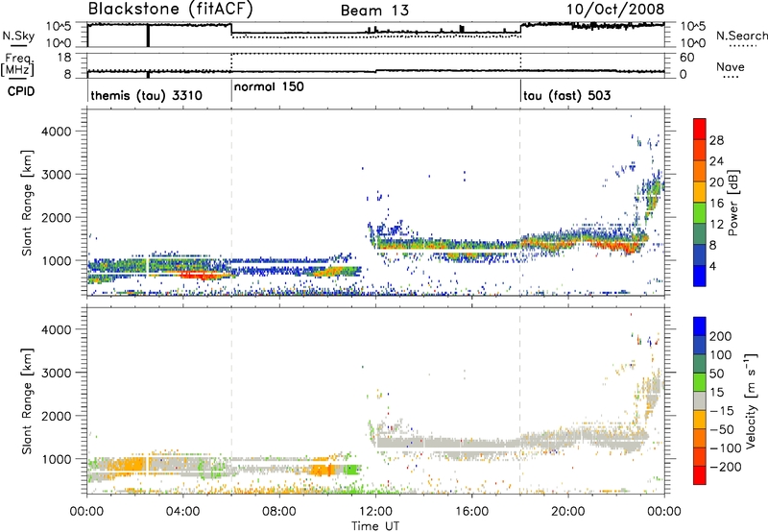Click the 'normal 150' mode label
The width and height of the screenshot is (768, 532).
coord(269,86)
